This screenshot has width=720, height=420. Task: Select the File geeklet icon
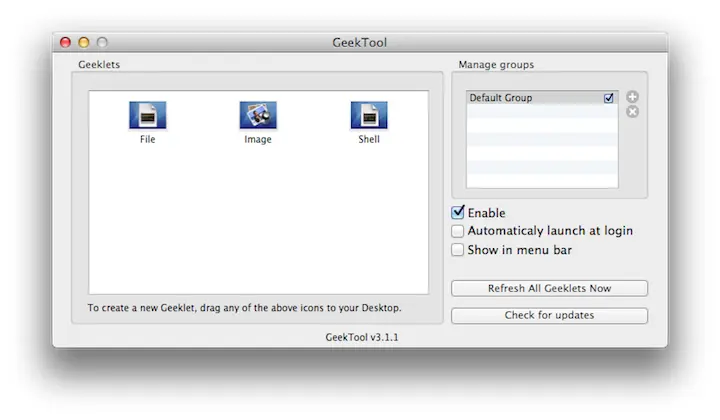click(147, 115)
